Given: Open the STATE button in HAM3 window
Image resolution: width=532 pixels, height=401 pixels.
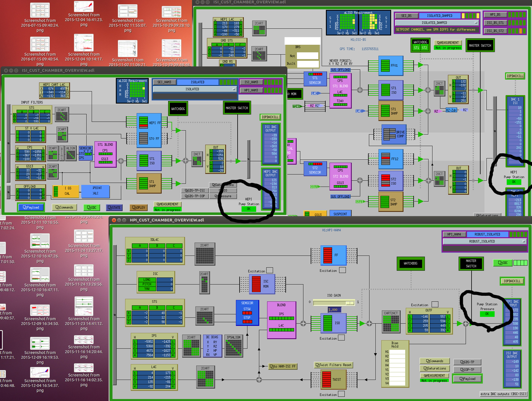Looking at the screenshot, I should pos(114,208).
